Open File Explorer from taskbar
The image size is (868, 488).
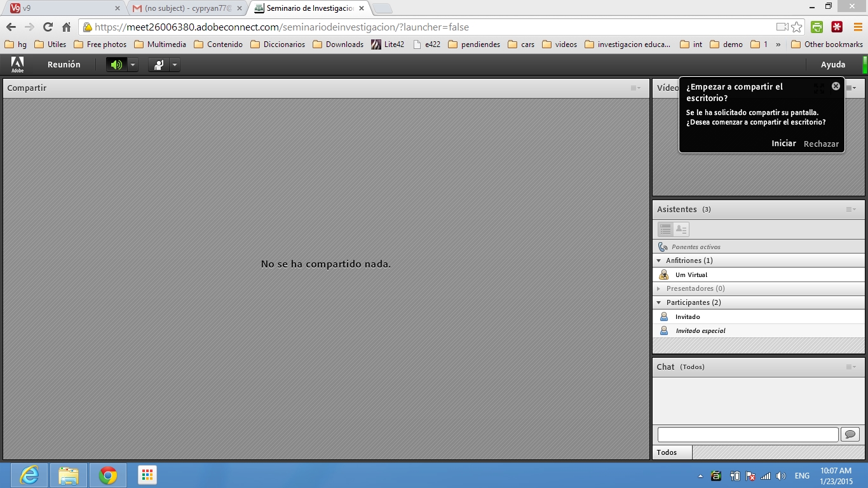click(x=69, y=475)
